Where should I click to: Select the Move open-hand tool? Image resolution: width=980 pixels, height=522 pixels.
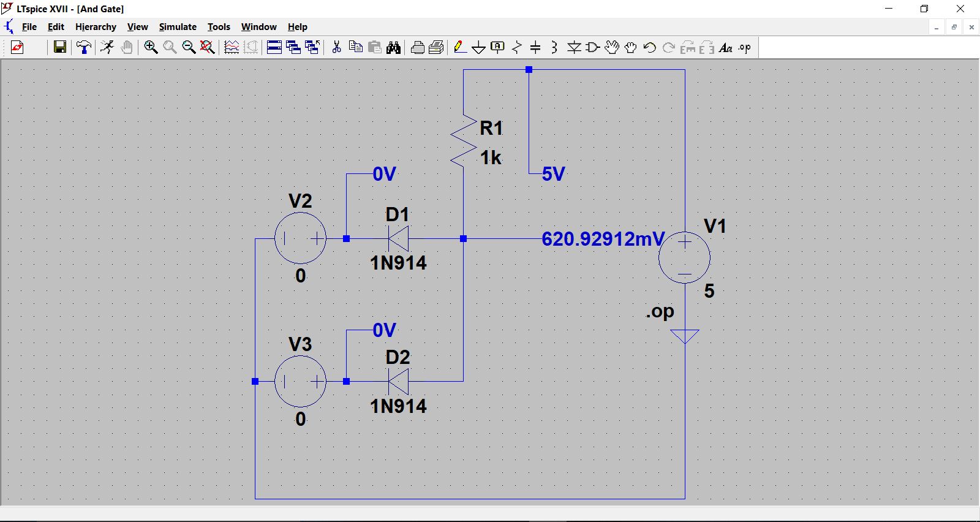pyautogui.click(x=612, y=48)
